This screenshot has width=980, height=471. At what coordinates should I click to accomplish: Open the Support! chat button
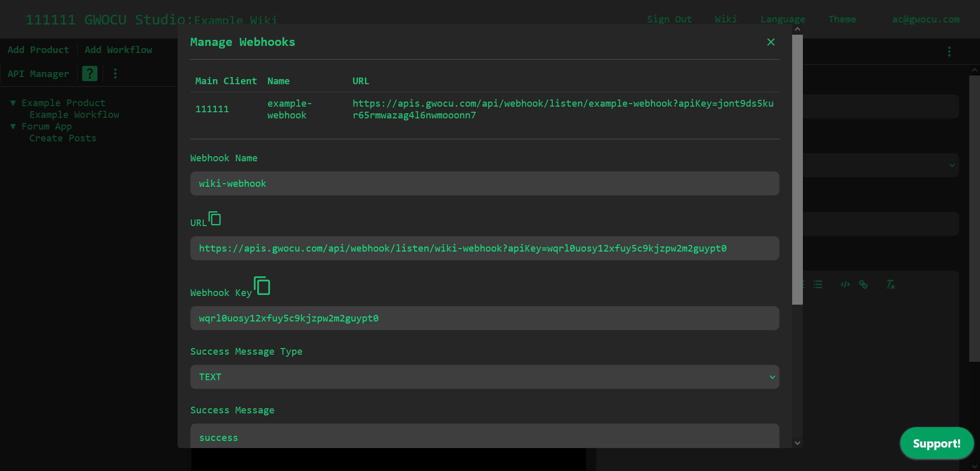(937, 443)
